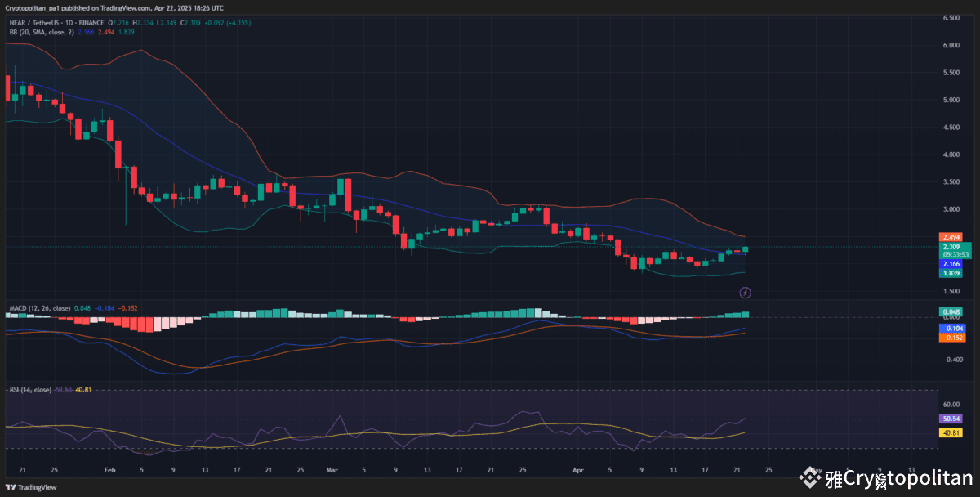Screen dimensions: 980x497
Task: Click the 60.00 RSI axis label
Action: (x=951, y=404)
